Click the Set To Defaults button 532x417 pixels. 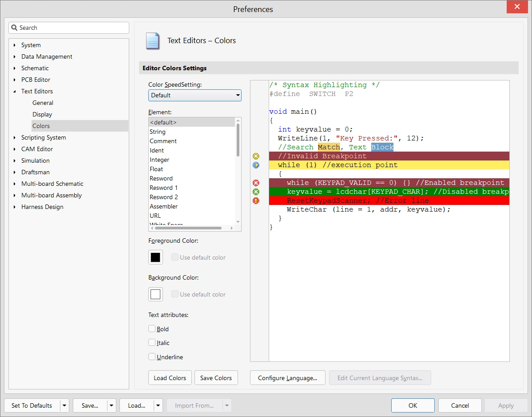point(32,405)
